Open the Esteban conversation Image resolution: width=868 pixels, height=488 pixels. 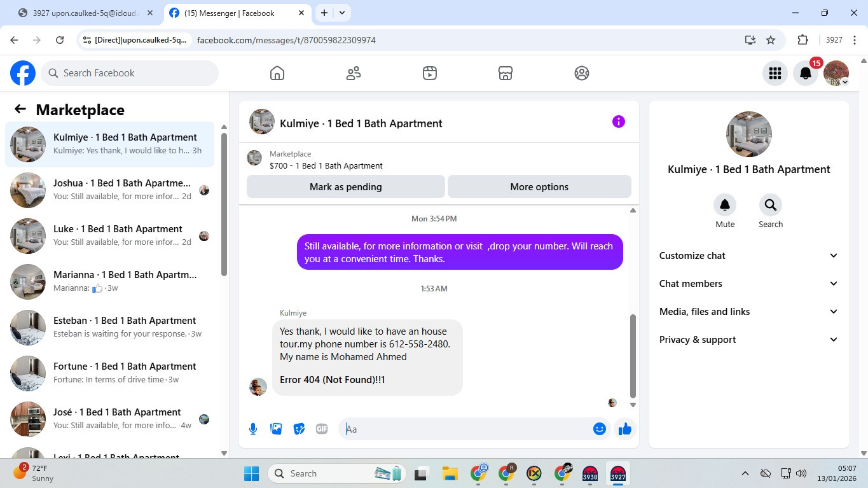coord(110,328)
